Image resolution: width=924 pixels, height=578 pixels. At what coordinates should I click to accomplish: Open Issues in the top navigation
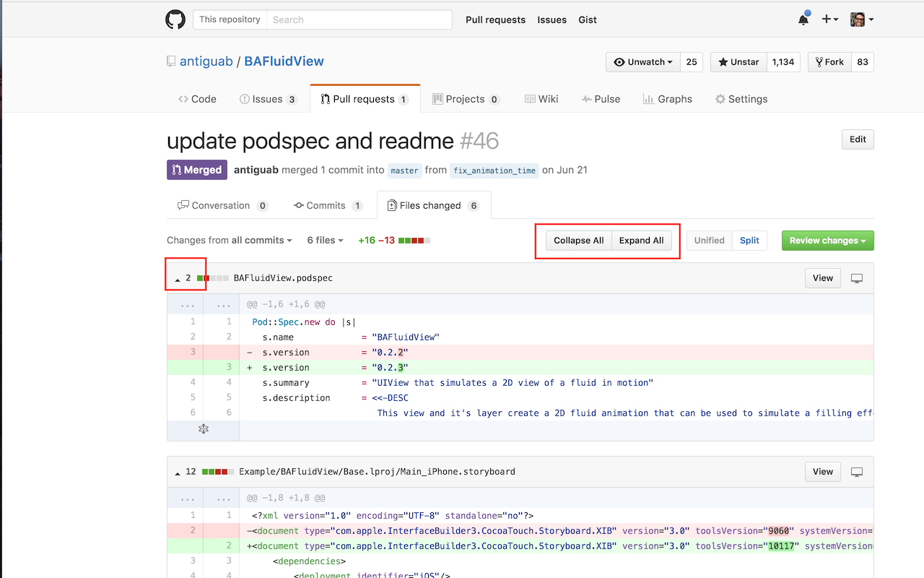(552, 20)
